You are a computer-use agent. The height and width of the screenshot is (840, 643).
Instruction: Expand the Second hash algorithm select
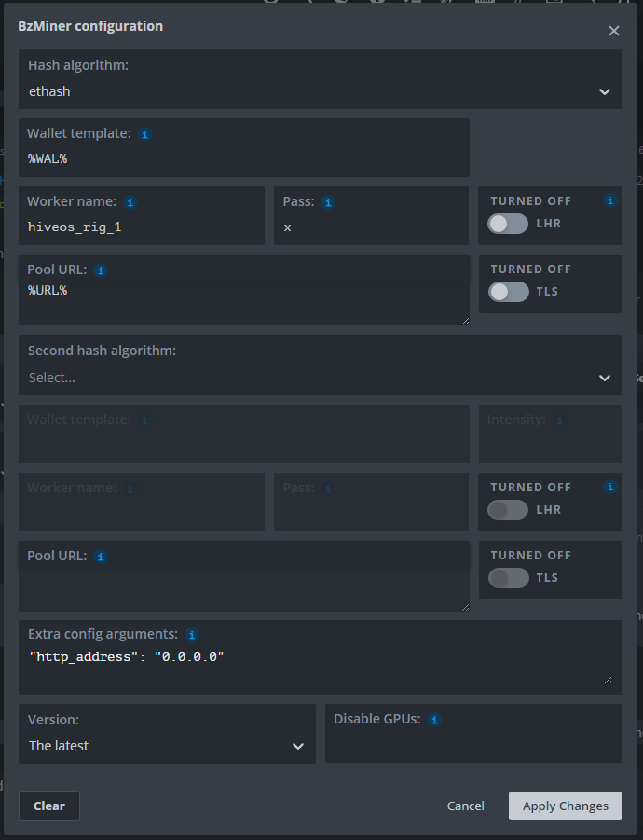click(x=321, y=378)
